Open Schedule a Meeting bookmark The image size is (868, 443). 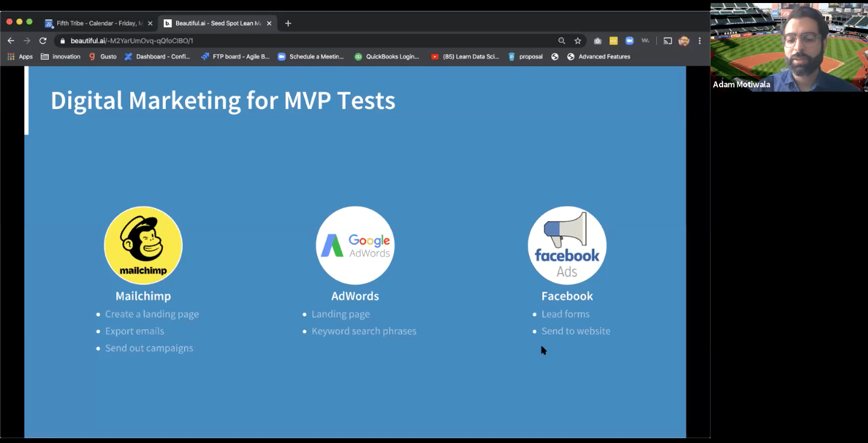(x=311, y=57)
